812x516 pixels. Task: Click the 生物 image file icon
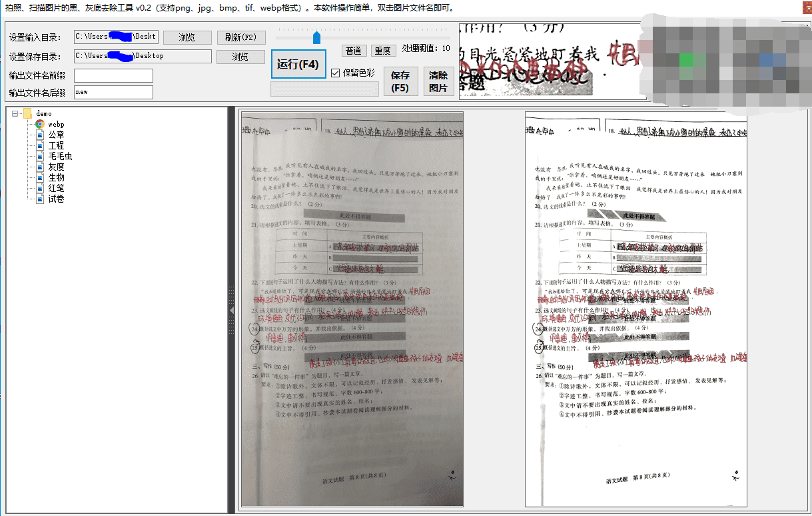click(39, 177)
